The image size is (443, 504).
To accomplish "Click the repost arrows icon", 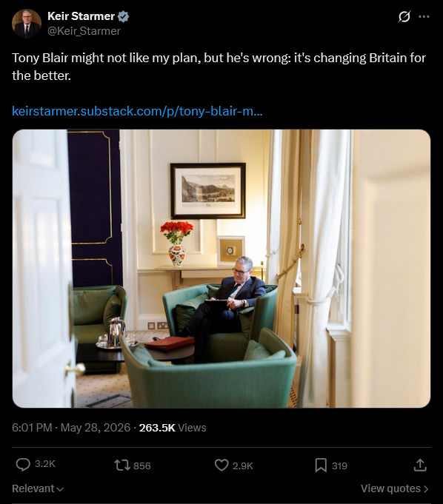I will 122,465.
